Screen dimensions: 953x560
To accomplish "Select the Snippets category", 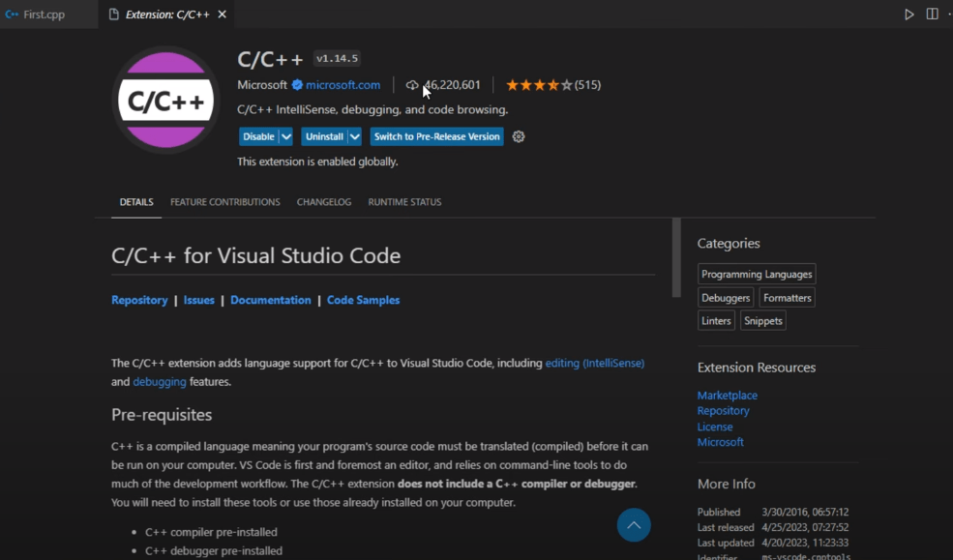I will [762, 321].
